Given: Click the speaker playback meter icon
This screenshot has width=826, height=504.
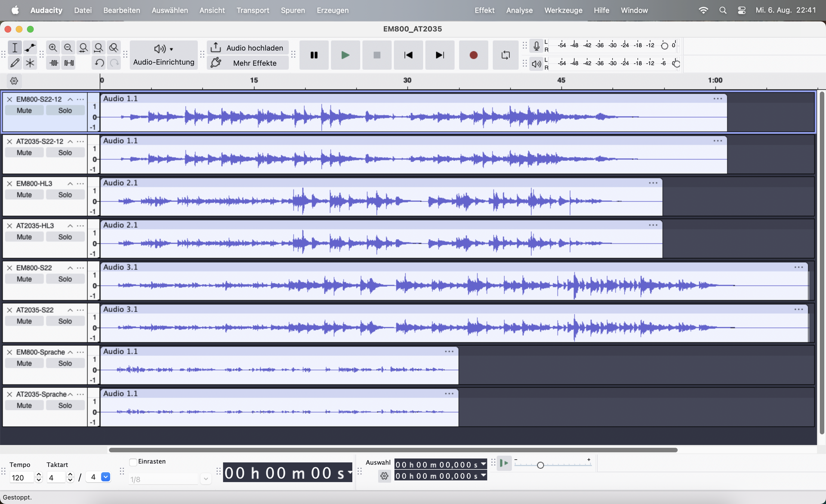Looking at the screenshot, I should tap(536, 64).
